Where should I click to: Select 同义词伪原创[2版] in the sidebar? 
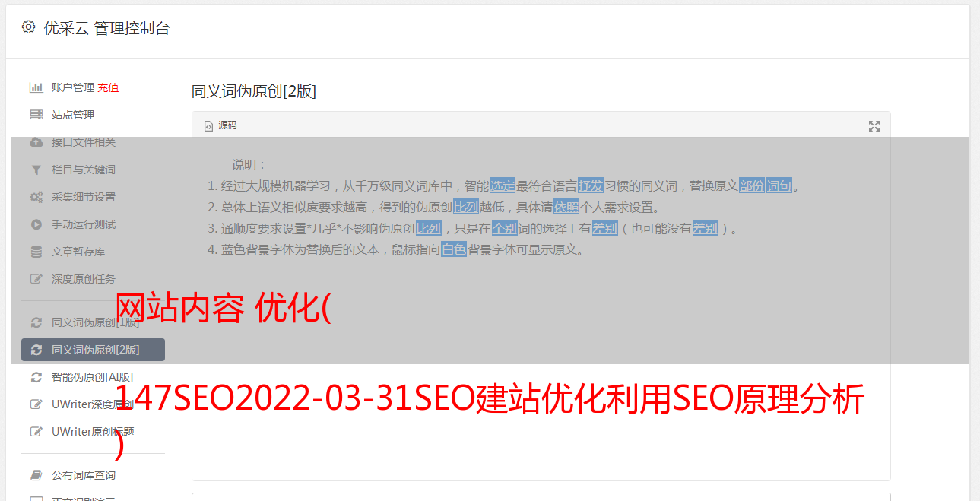point(93,350)
